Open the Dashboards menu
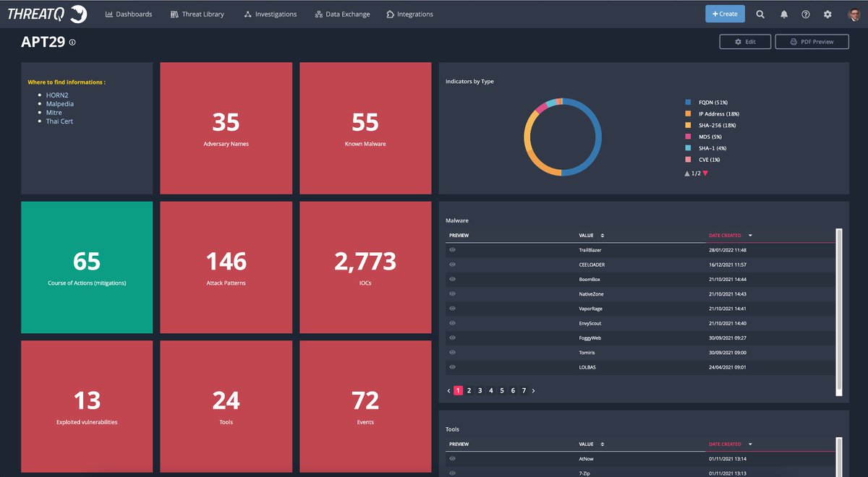This screenshot has width=868, height=477. (x=129, y=14)
